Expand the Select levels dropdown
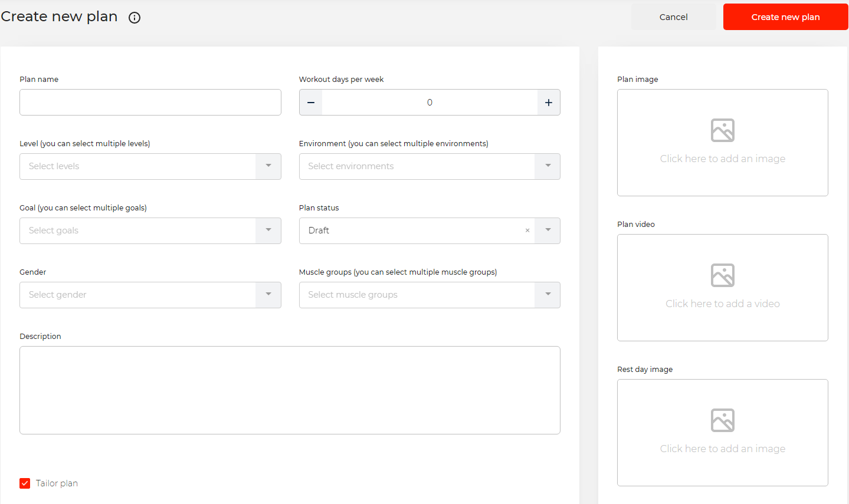The height and width of the screenshot is (504, 849). click(268, 166)
